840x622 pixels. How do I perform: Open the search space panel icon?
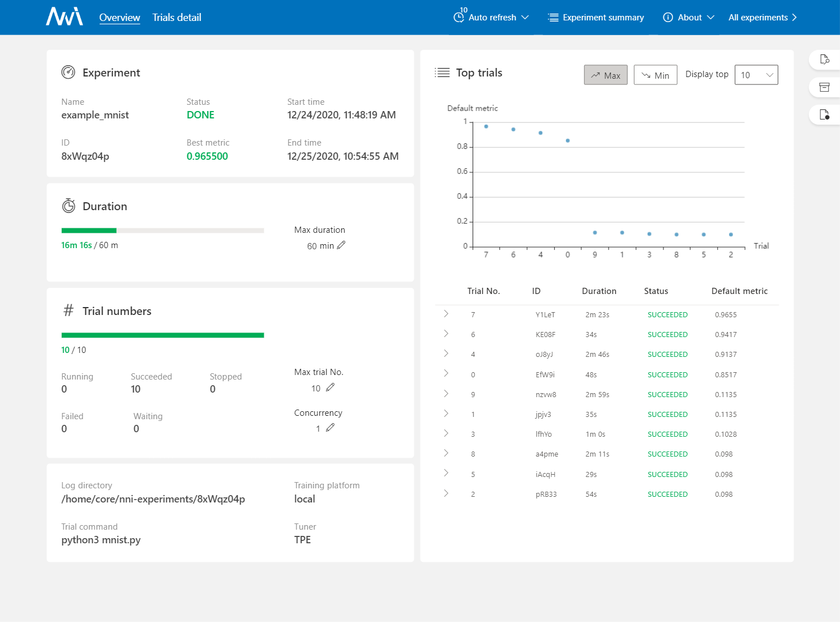point(824,59)
